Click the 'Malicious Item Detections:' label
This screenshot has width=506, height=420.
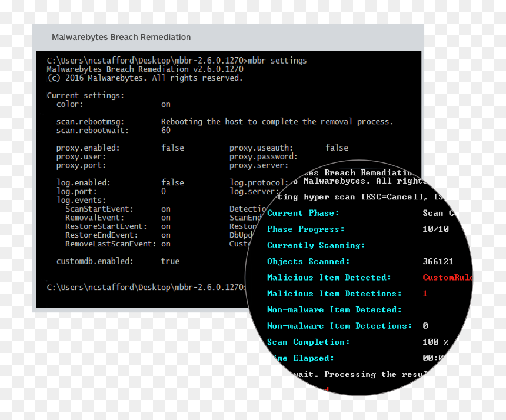tap(334, 294)
